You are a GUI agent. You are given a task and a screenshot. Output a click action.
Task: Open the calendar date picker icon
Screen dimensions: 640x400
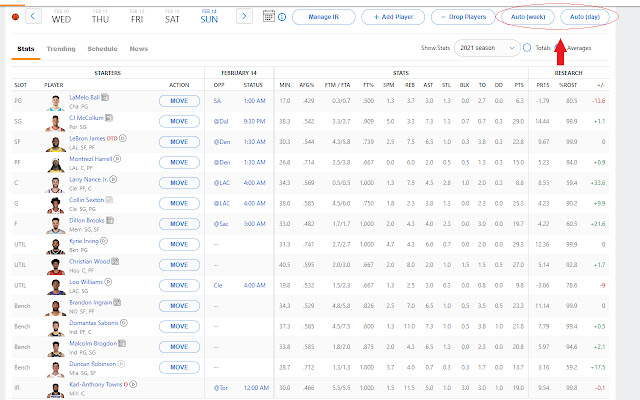tap(269, 16)
